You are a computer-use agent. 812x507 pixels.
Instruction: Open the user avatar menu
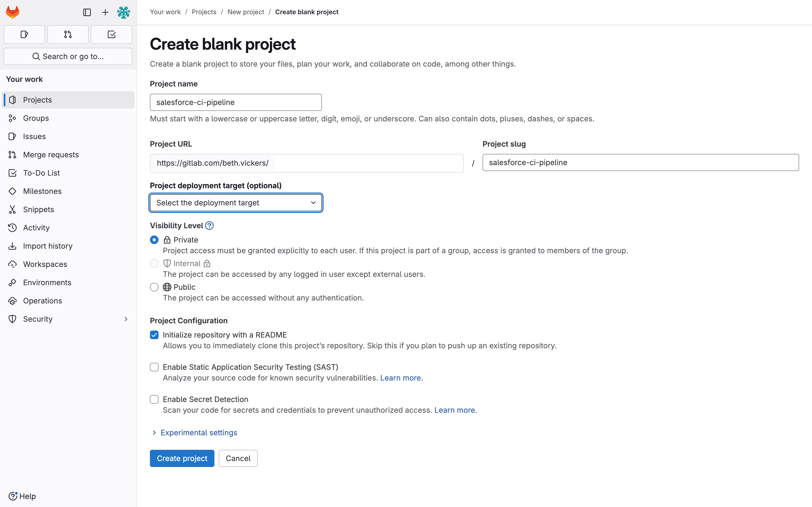(x=124, y=12)
